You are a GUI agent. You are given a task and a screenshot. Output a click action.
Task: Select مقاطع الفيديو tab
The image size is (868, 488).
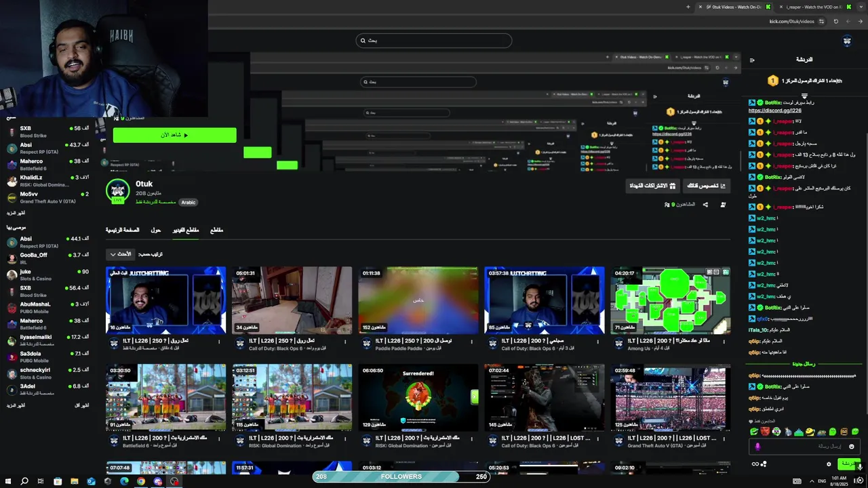[186, 230]
